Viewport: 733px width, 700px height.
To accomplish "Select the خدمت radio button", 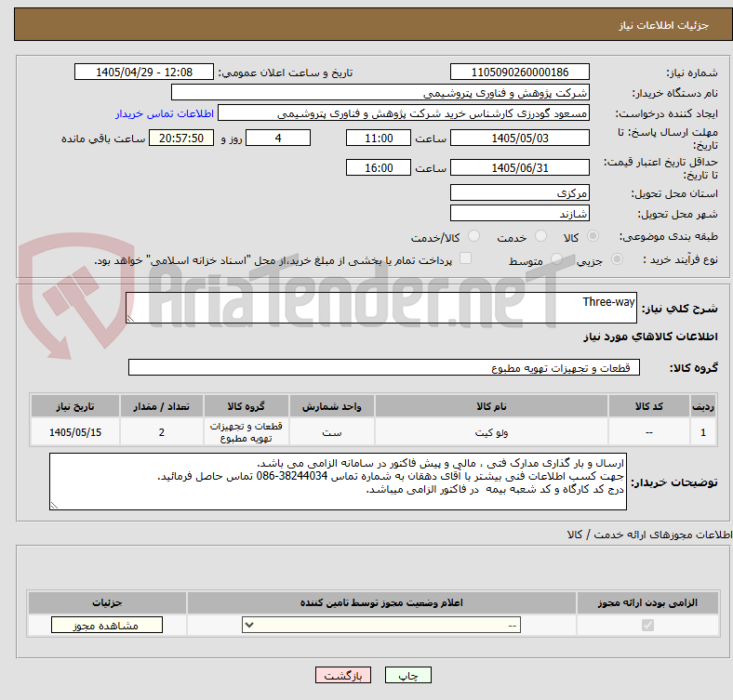I will tap(540, 236).
